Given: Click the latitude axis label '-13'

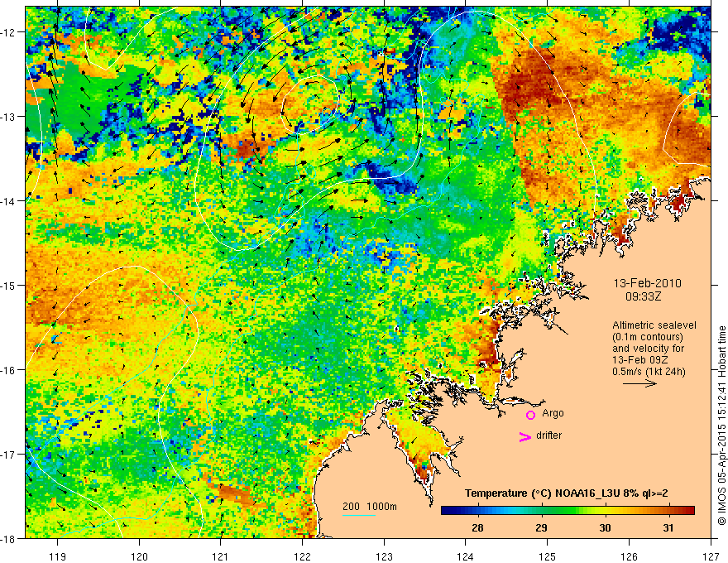Looking at the screenshot, I should pos(9,117).
